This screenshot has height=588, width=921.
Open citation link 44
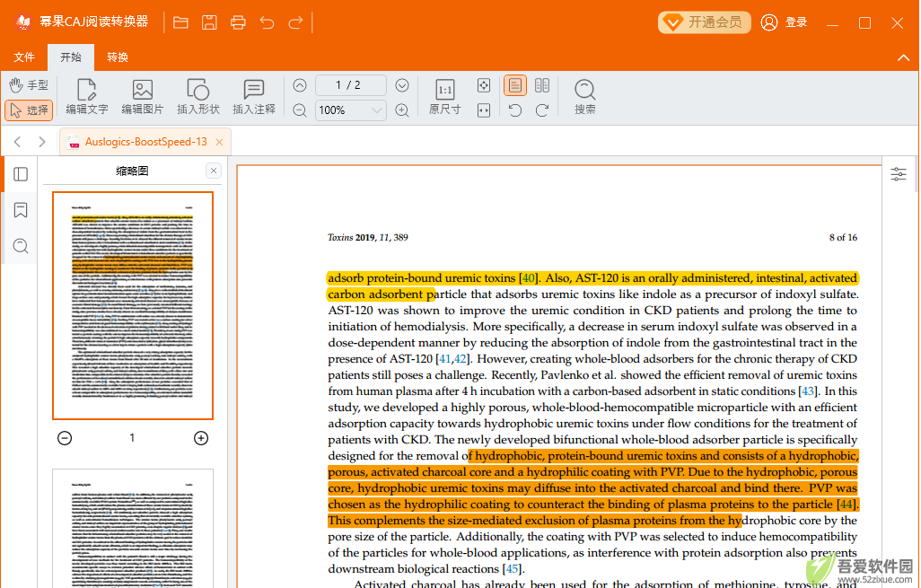click(846, 505)
